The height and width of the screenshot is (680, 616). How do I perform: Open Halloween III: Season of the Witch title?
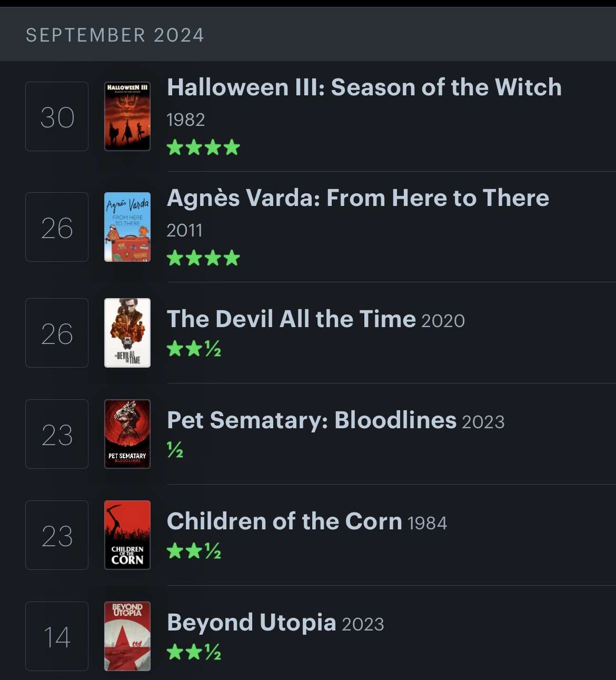[364, 87]
